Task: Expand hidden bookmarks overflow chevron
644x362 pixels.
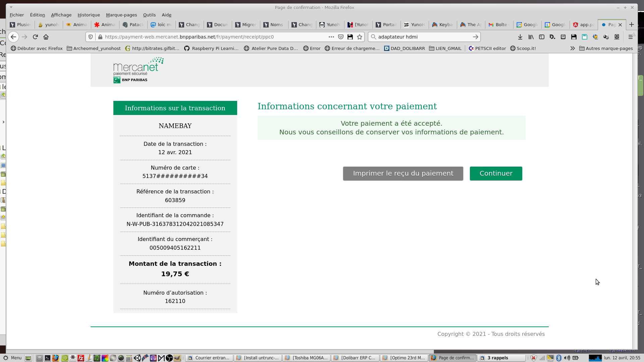Action: pyautogui.click(x=572, y=48)
